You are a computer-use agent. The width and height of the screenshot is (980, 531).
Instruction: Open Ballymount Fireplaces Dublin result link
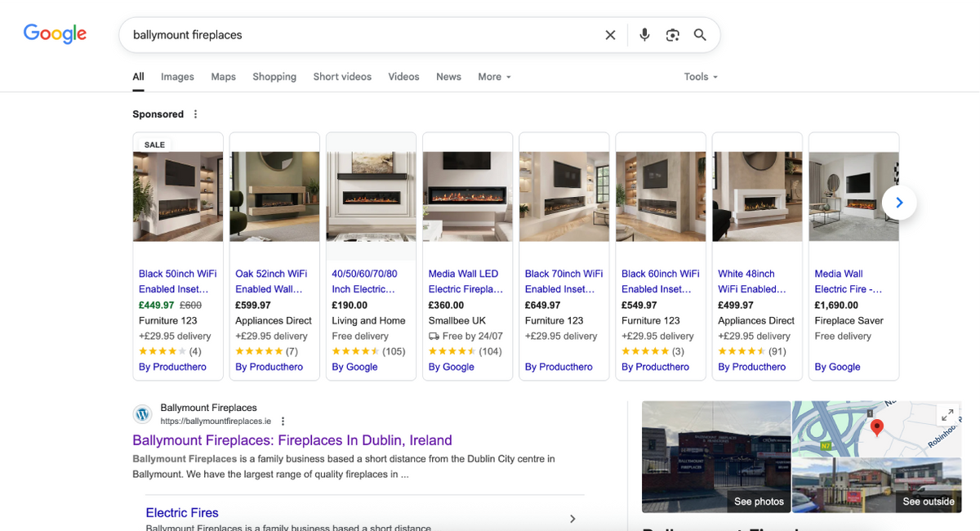tap(292, 440)
